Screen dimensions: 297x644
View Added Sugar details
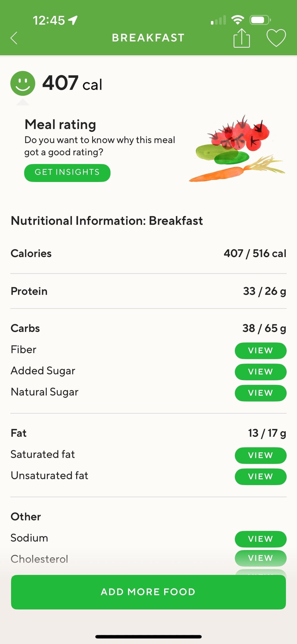(x=260, y=372)
